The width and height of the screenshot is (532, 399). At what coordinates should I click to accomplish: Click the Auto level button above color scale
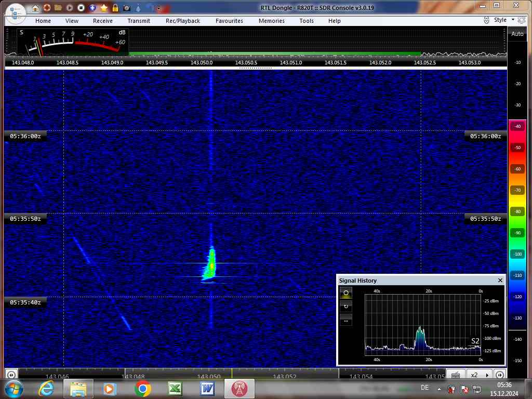[x=517, y=34]
